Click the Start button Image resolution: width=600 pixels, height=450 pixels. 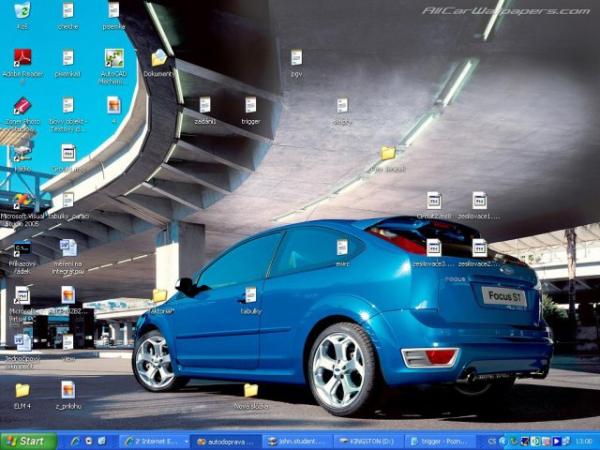click(x=28, y=441)
